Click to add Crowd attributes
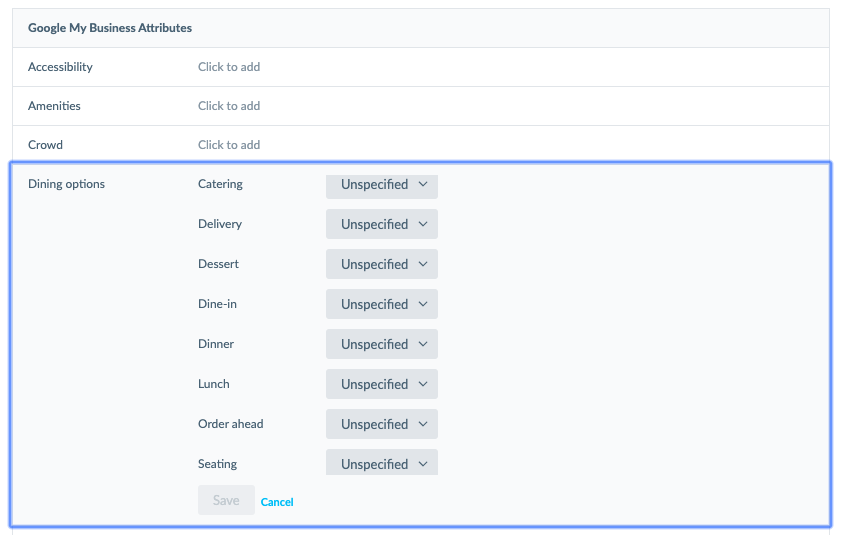858x535 pixels. coord(229,145)
